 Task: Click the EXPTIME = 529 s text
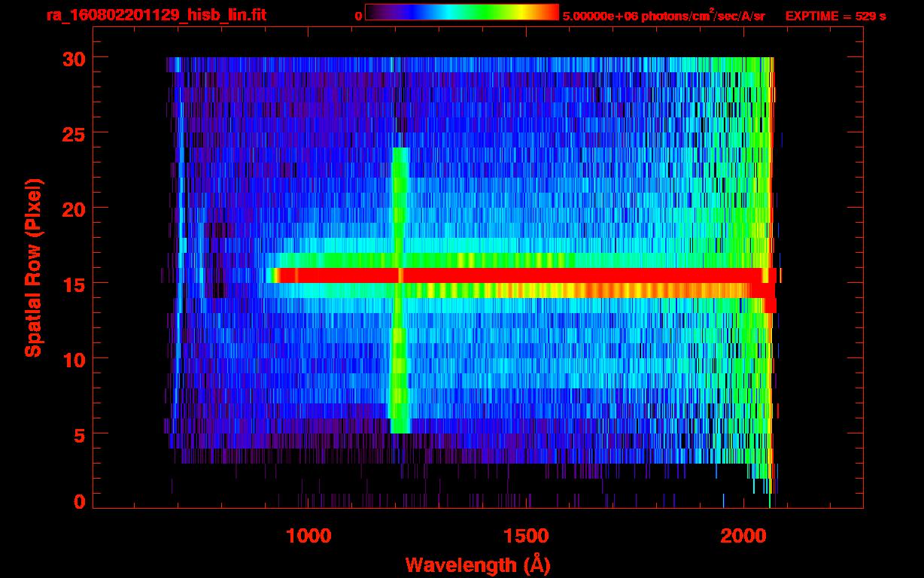[835, 16]
